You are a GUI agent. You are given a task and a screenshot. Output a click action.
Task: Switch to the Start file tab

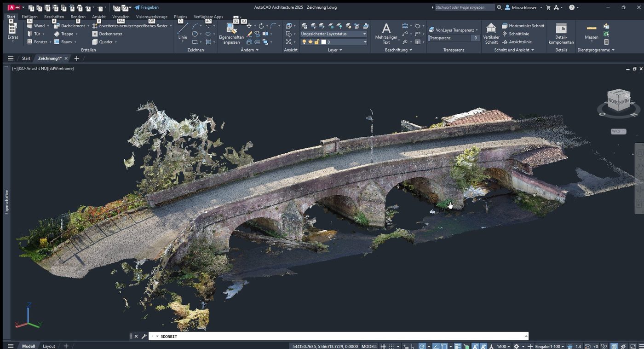pyautogui.click(x=26, y=58)
